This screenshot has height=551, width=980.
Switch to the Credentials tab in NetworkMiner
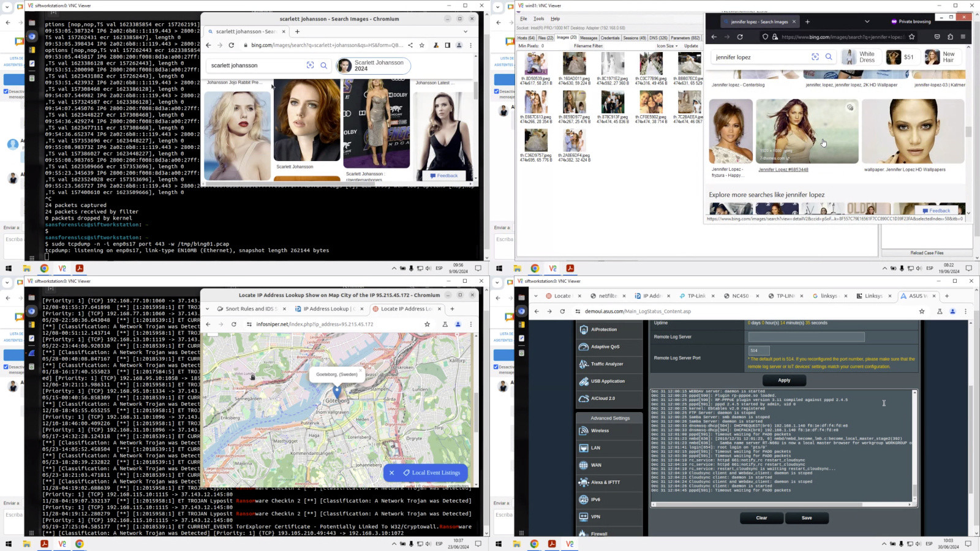tap(610, 38)
